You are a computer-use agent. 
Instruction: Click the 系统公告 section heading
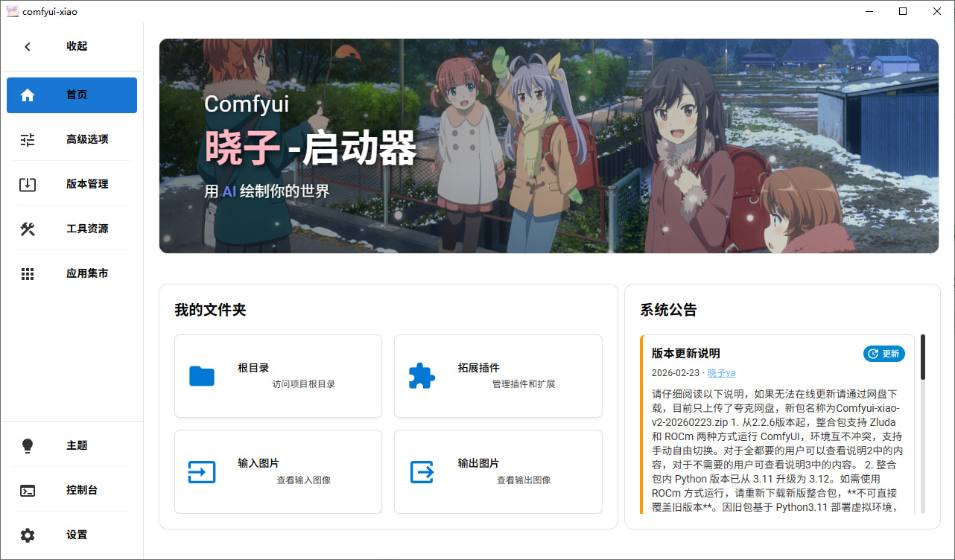[x=668, y=310]
